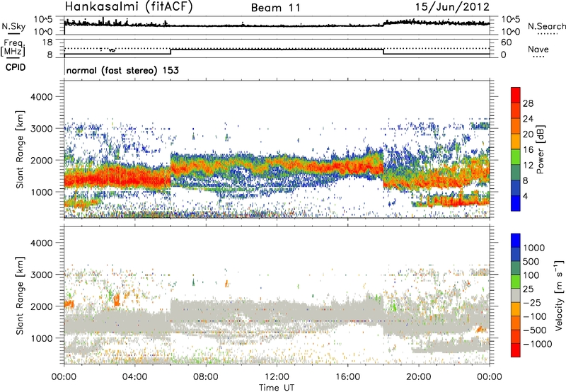Click the 'Freq. [MHz]' axis label
The image size is (566, 392).
pyautogui.click(x=13, y=47)
